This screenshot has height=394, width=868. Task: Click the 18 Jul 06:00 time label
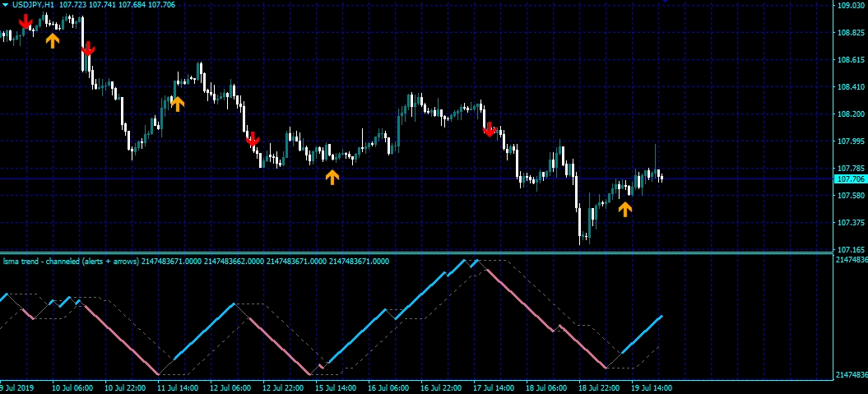(x=546, y=388)
